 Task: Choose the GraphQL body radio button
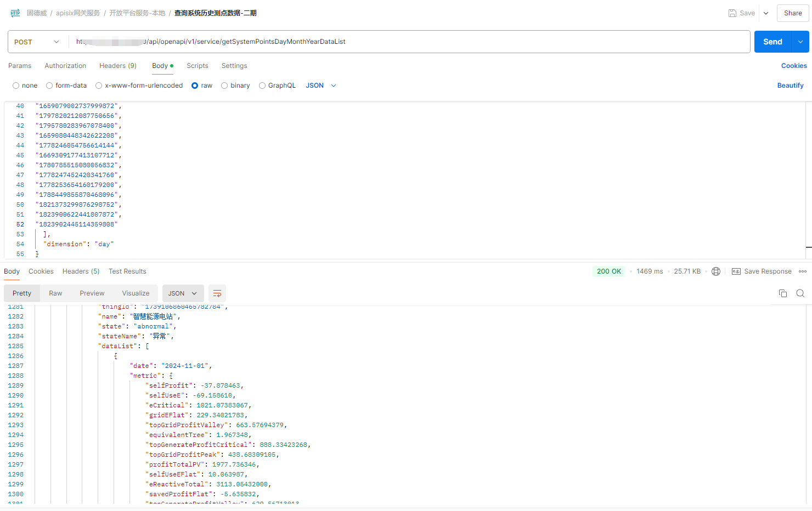[262, 86]
